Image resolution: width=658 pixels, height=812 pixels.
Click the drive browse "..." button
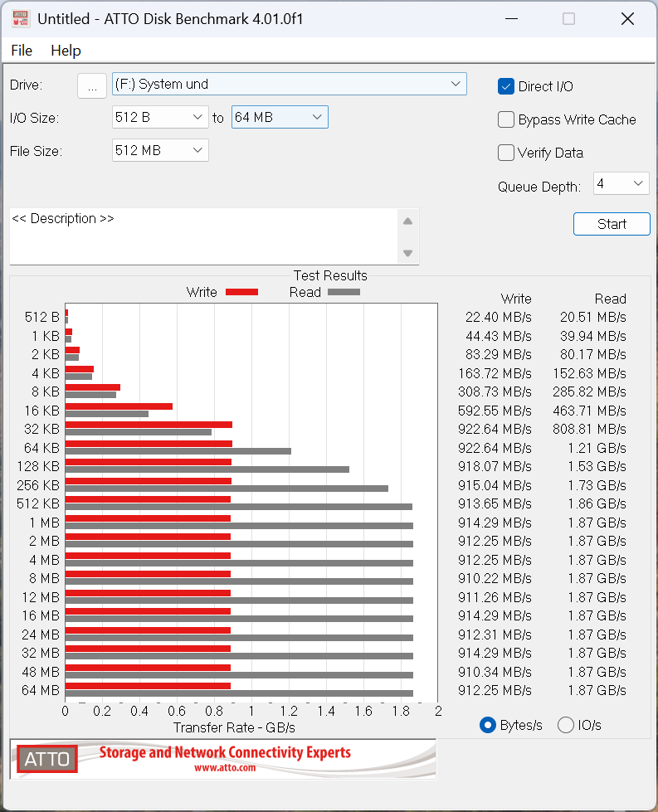point(92,85)
